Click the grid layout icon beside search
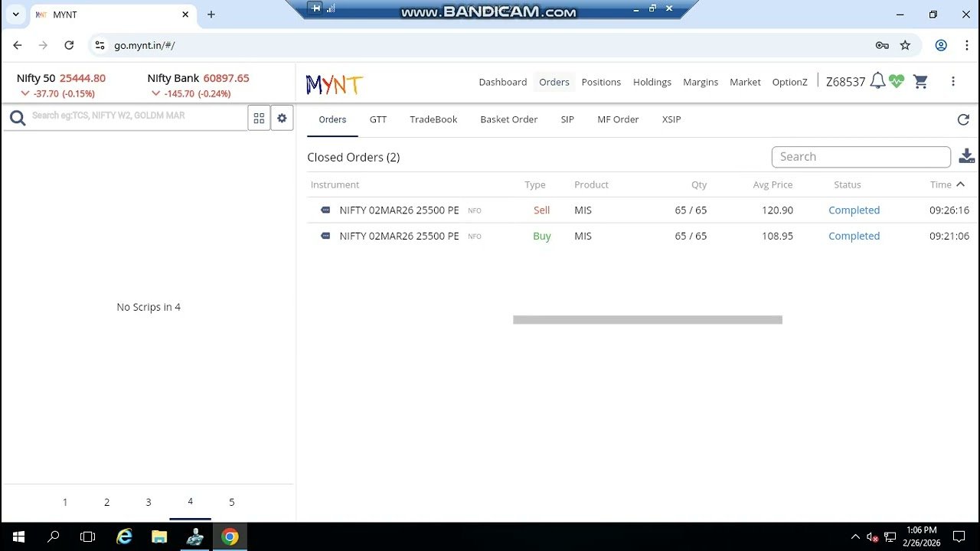980x551 pixels. coord(259,117)
